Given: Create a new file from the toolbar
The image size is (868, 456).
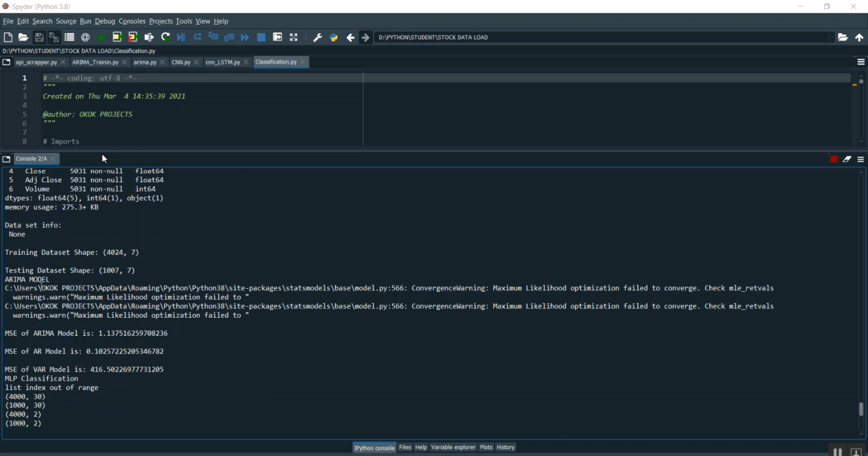Looking at the screenshot, I should coord(8,37).
